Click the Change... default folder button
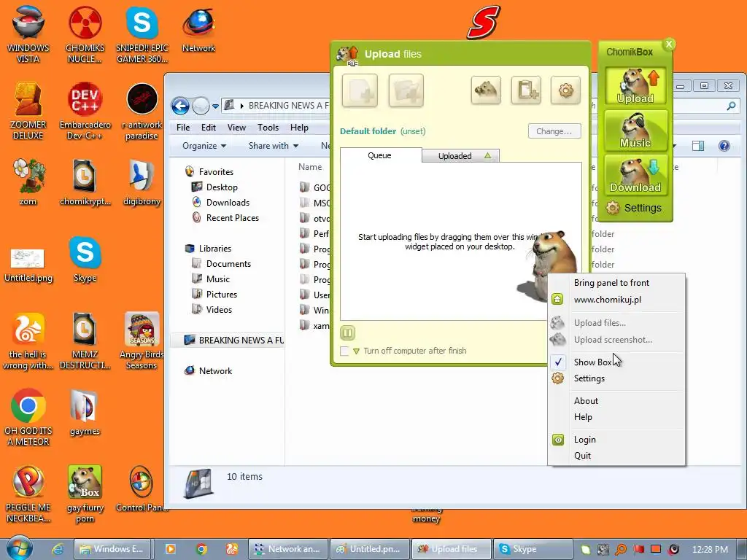Viewport: 747px width, 560px height. click(x=554, y=131)
